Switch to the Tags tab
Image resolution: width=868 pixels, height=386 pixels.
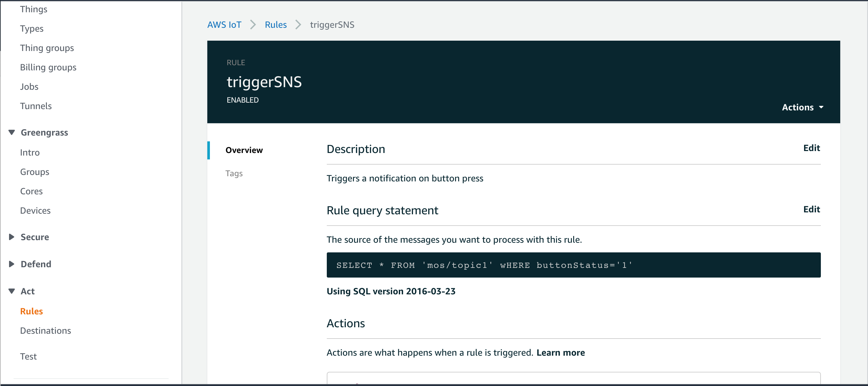tap(234, 173)
